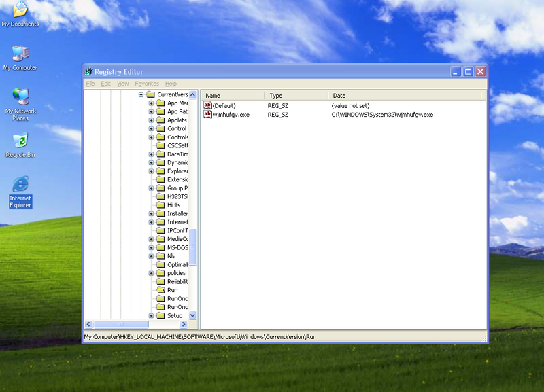Open the Favorites menu

[147, 84]
